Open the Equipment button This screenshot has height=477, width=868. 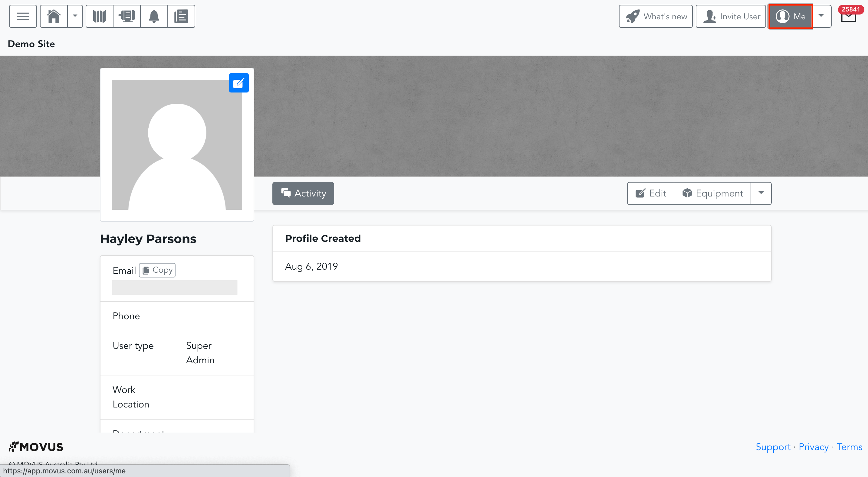[x=712, y=193]
